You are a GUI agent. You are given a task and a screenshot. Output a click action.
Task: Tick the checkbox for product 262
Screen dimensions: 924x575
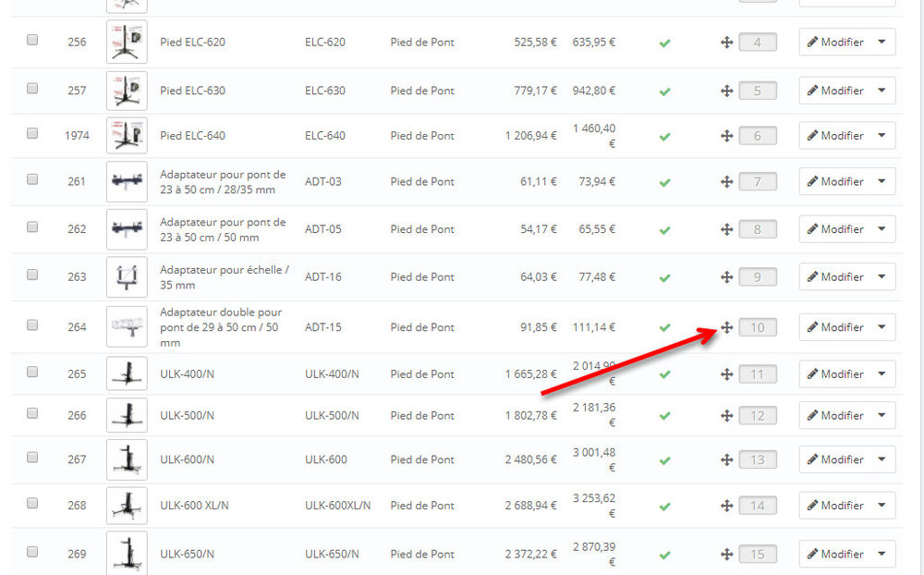(x=32, y=226)
